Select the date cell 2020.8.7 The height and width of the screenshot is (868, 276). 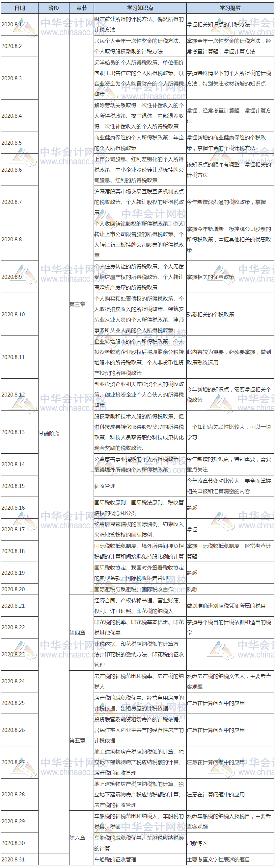click(19, 202)
